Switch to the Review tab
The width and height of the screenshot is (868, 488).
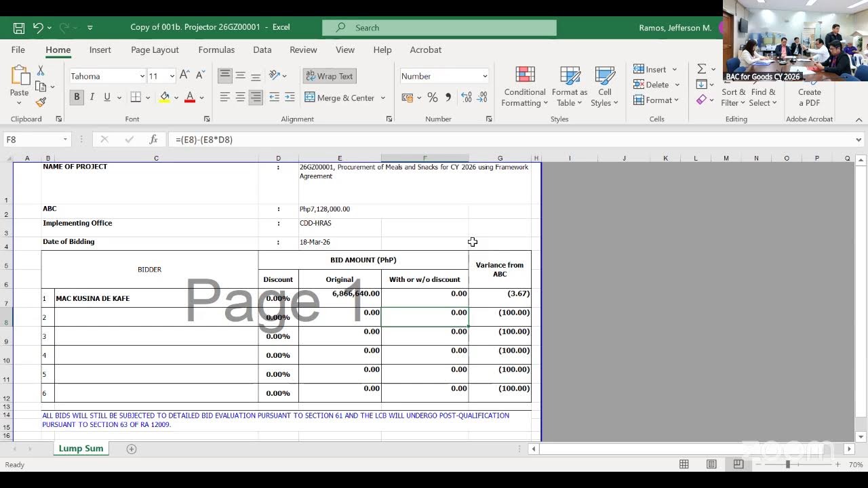click(x=303, y=49)
